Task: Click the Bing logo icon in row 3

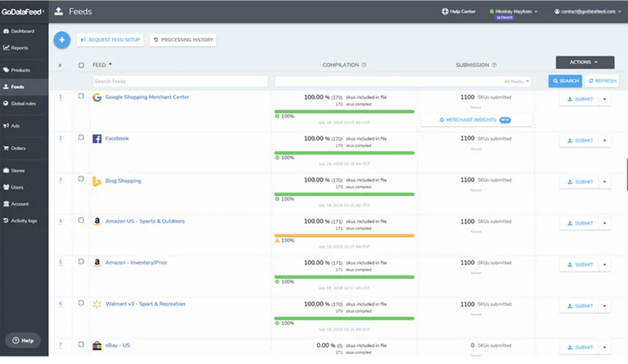Action: click(x=97, y=181)
